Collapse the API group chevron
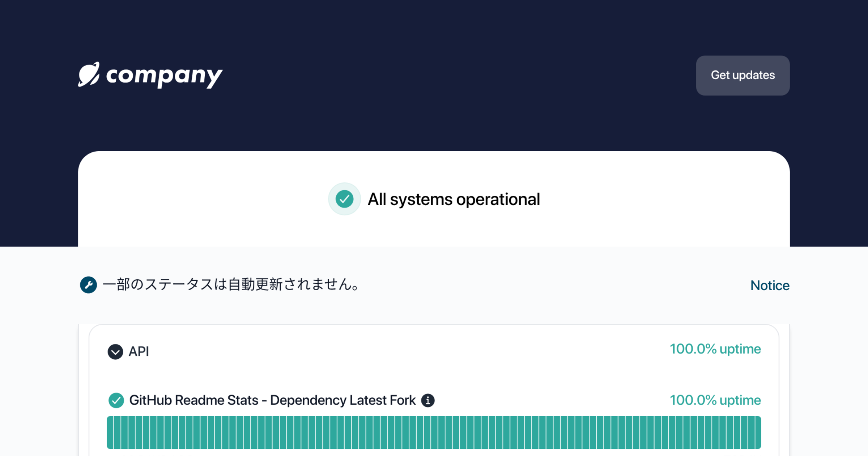Image resolution: width=868 pixels, height=456 pixels. click(115, 352)
